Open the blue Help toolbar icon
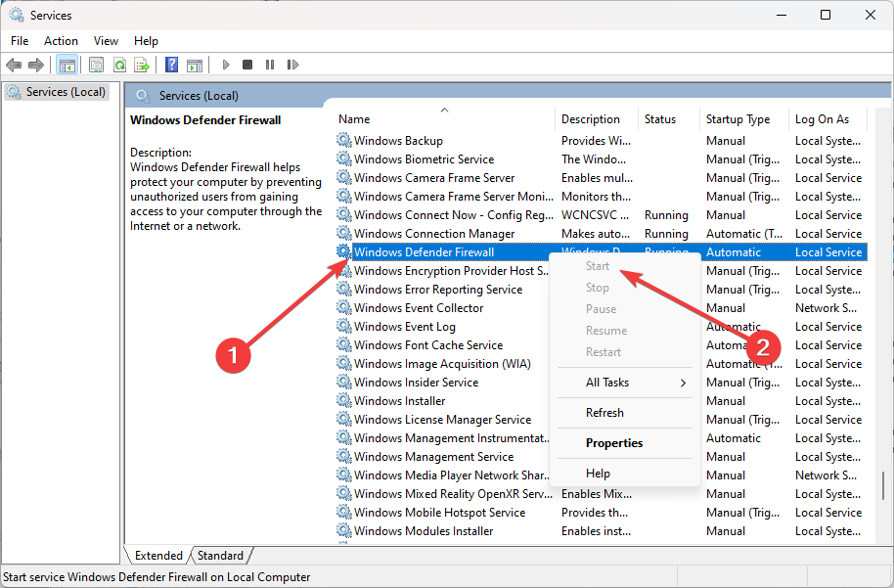Viewport: 894px width, 588px height. click(x=171, y=65)
